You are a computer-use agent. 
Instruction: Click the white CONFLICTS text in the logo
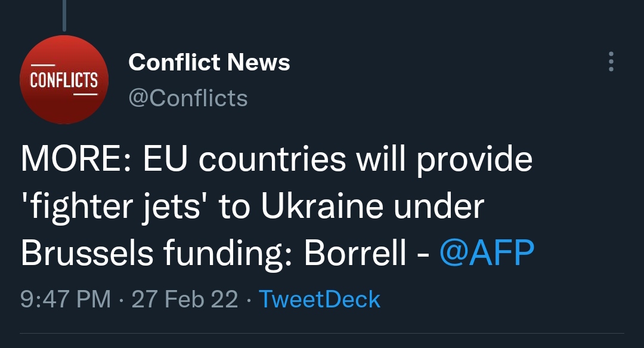64,79
